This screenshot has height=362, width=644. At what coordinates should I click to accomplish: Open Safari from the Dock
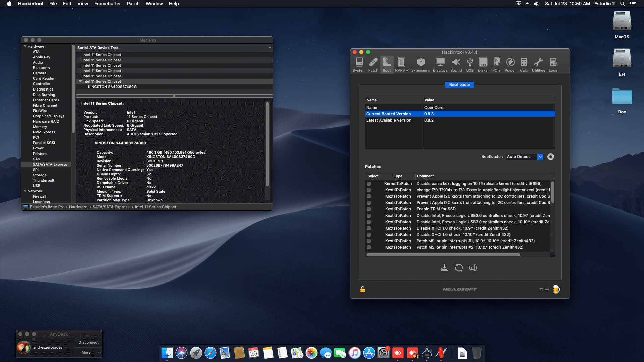(210, 353)
